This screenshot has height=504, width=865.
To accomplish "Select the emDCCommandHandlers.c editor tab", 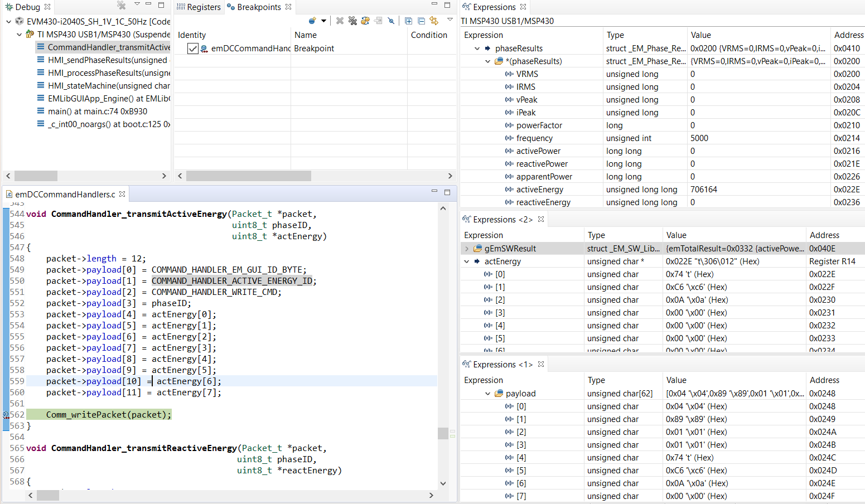I will click(x=65, y=194).
